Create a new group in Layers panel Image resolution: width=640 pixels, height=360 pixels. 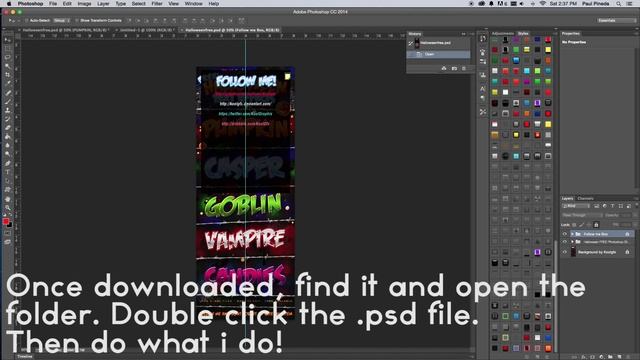[x=610, y=357]
